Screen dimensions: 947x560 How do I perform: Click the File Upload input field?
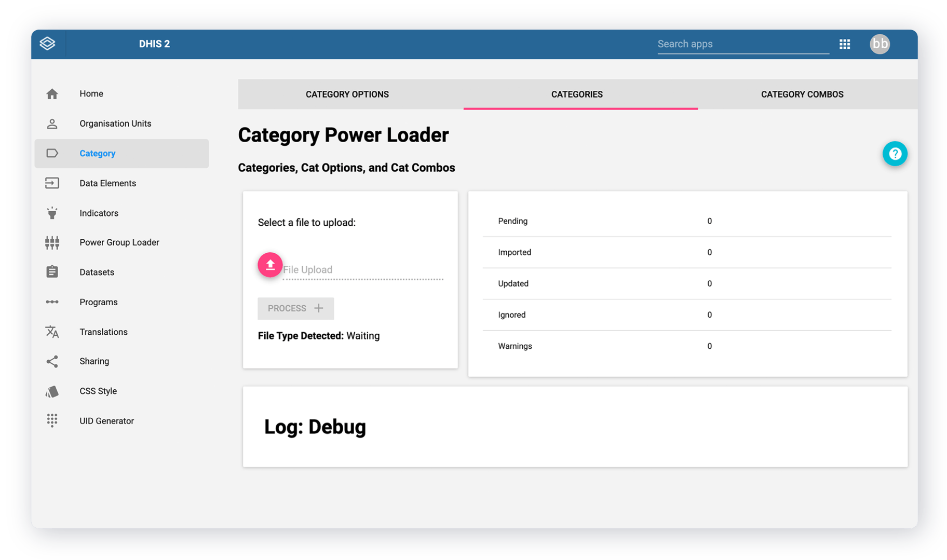(x=362, y=270)
